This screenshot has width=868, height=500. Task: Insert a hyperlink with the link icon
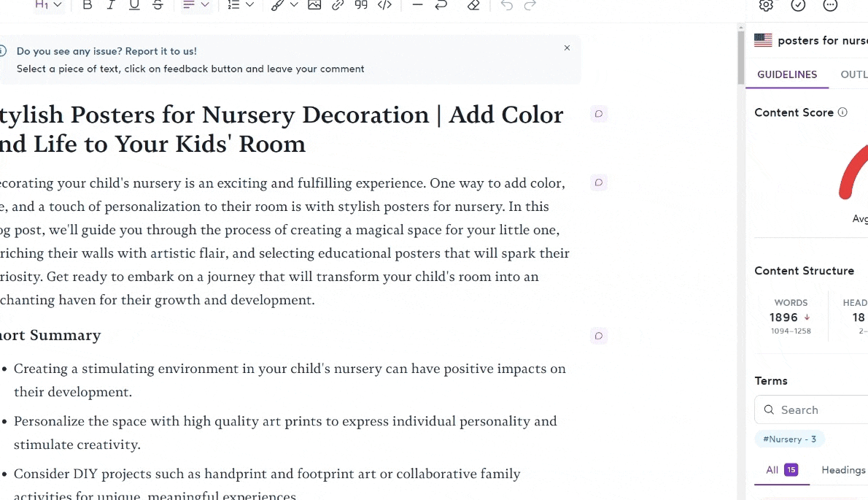(x=338, y=5)
